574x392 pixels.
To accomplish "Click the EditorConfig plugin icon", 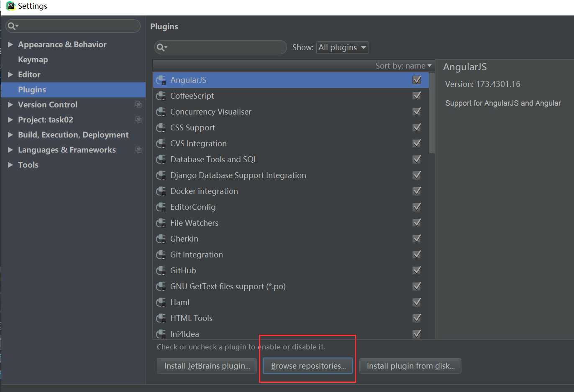I will [161, 207].
